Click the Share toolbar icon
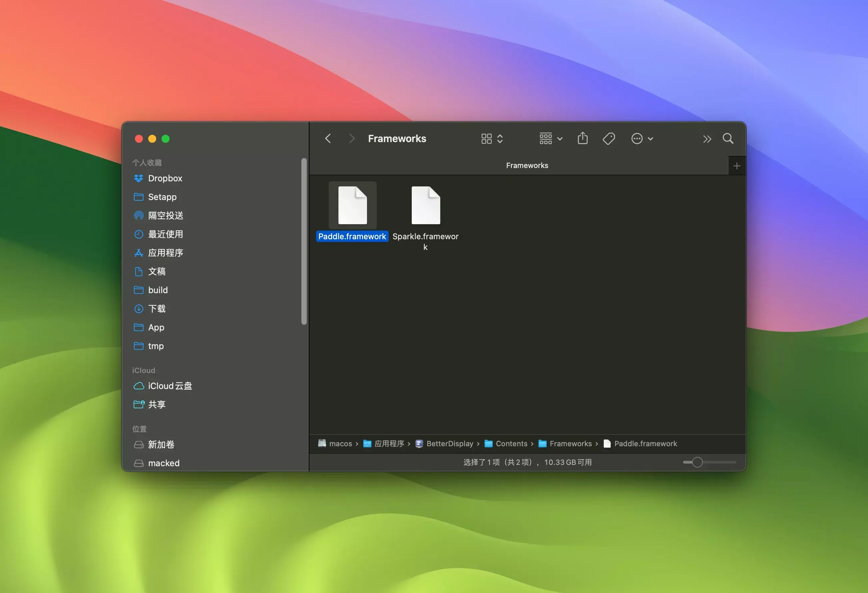This screenshot has width=868, height=593. coord(582,139)
